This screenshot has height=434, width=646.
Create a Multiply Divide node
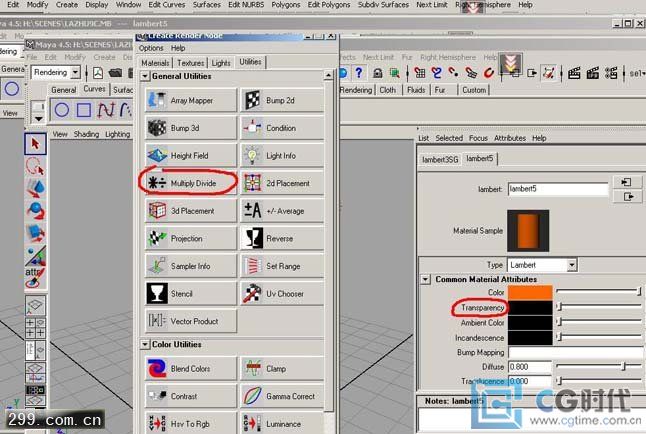[x=191, y=183]
